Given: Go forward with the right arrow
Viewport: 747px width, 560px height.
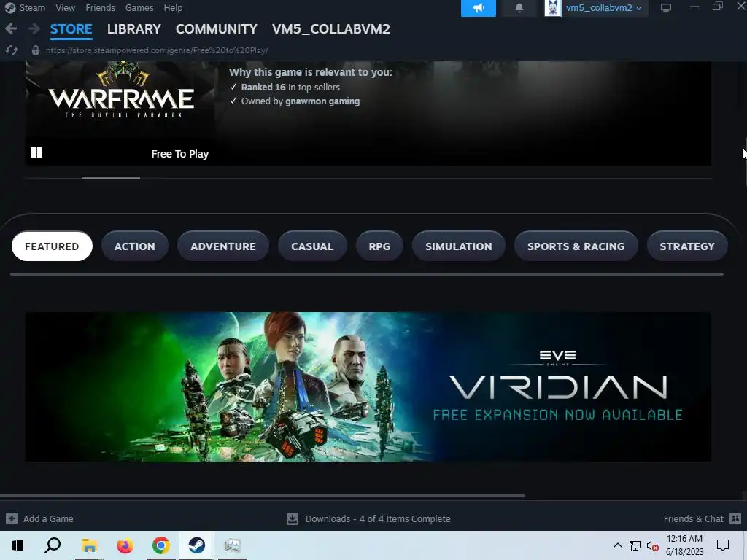Looking at the screenshot, I should point(34,28).
